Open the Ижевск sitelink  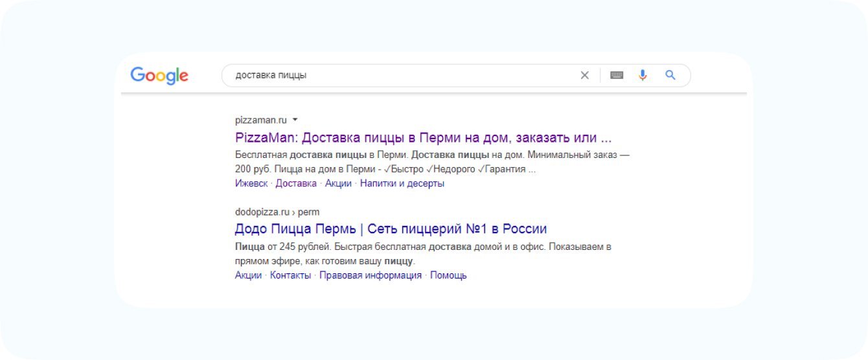[x=251, y=183]
